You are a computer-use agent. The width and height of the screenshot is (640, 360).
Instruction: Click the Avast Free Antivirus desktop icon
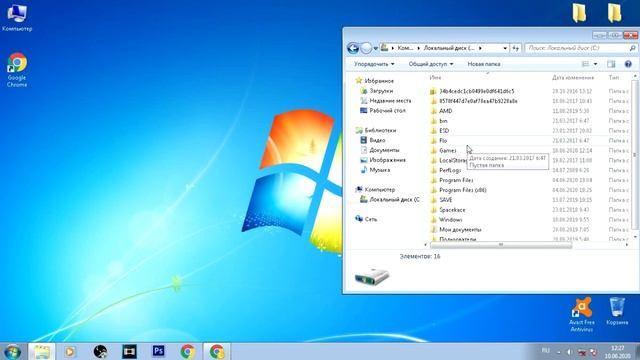(x=582, y=314)
